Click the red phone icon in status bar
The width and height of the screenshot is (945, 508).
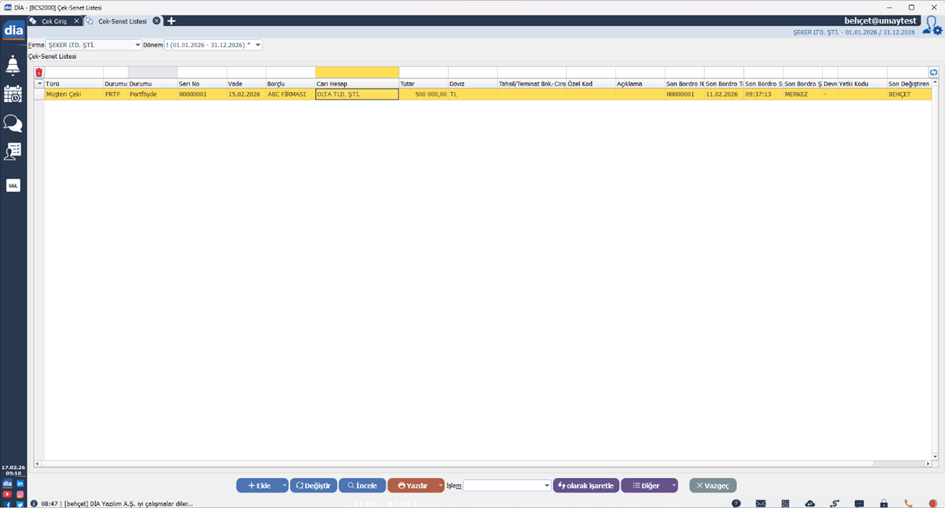tap(908, 503)
